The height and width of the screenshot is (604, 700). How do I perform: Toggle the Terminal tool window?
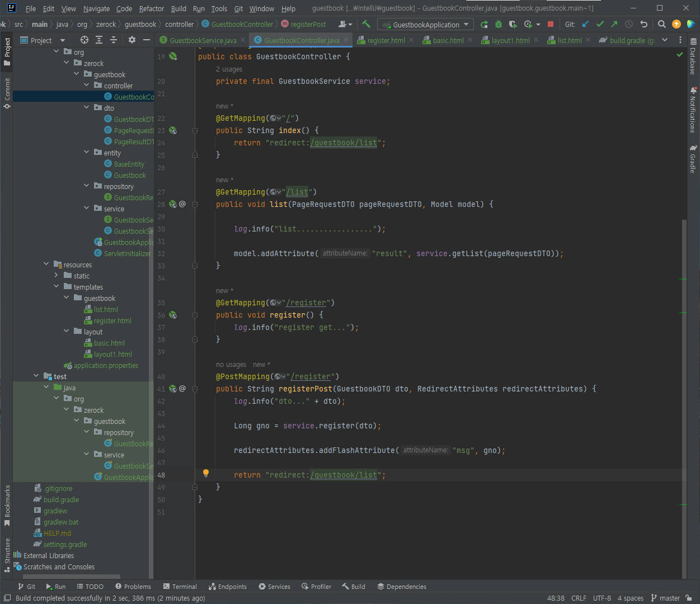click(x=180, y=587)
